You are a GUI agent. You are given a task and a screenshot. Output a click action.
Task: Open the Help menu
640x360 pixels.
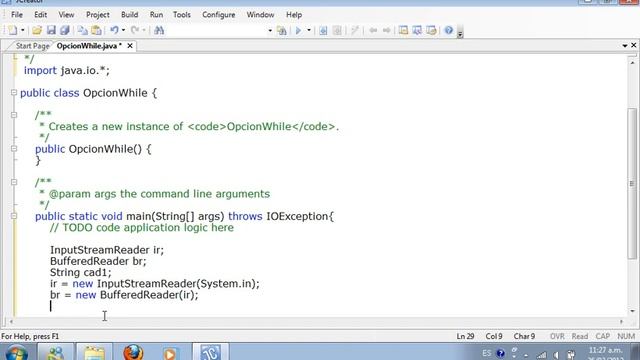coord(294,15)
